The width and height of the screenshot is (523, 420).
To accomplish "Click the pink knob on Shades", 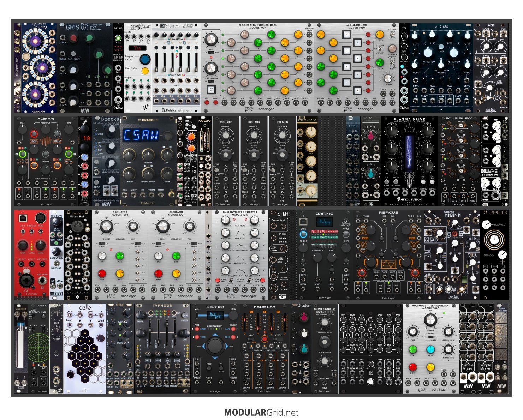I will click(303, 317).
